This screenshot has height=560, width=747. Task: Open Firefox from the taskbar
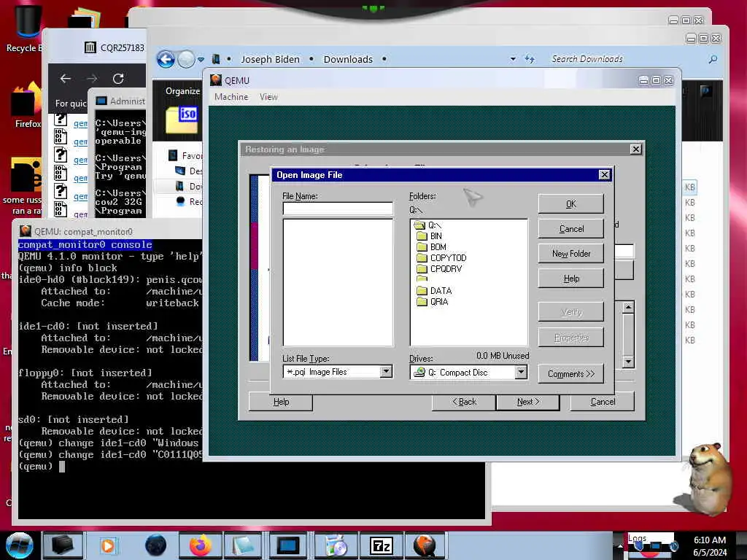[x=201, y=545]
